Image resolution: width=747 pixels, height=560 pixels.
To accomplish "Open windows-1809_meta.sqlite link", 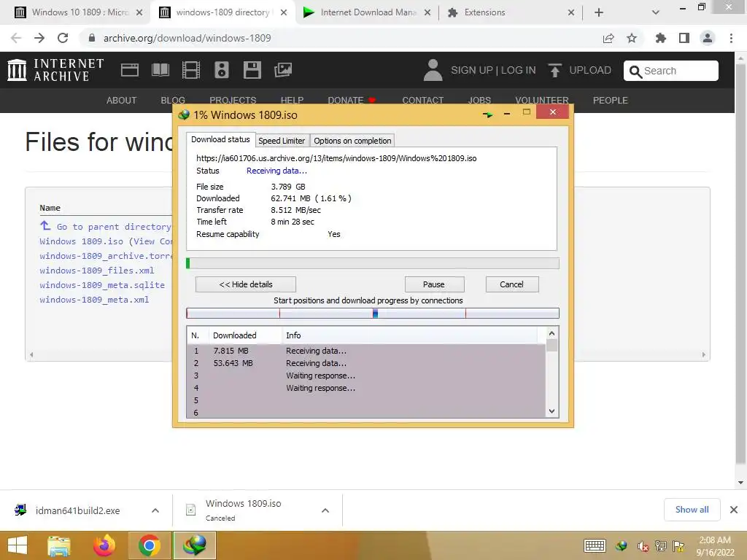I will click(102, 285).
